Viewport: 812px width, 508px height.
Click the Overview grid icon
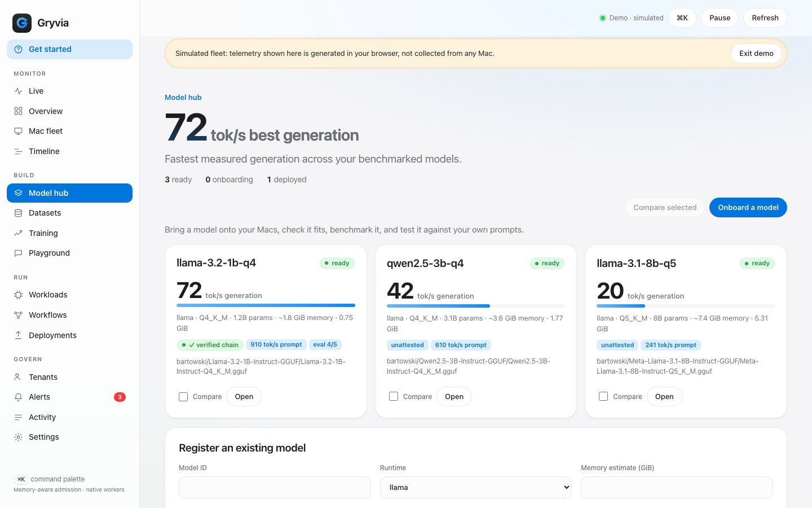(x=18, y=111)
